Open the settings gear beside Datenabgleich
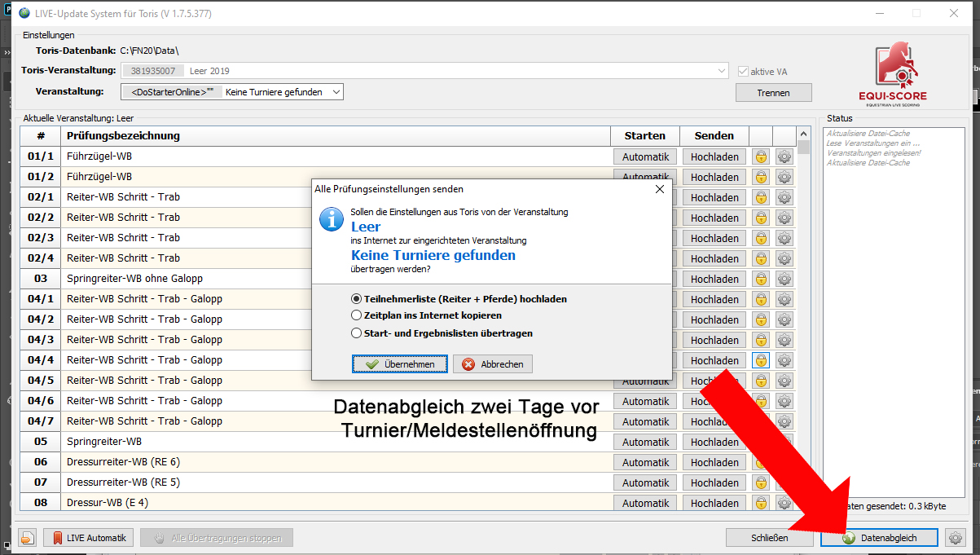Screen dimensions: 980x555 point(956,538)
